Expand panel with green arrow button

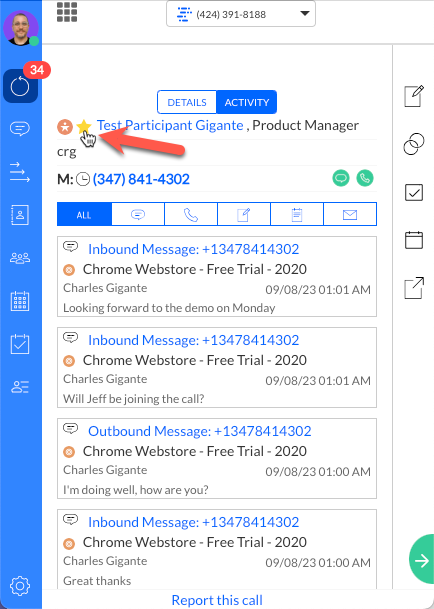point(422,559)
